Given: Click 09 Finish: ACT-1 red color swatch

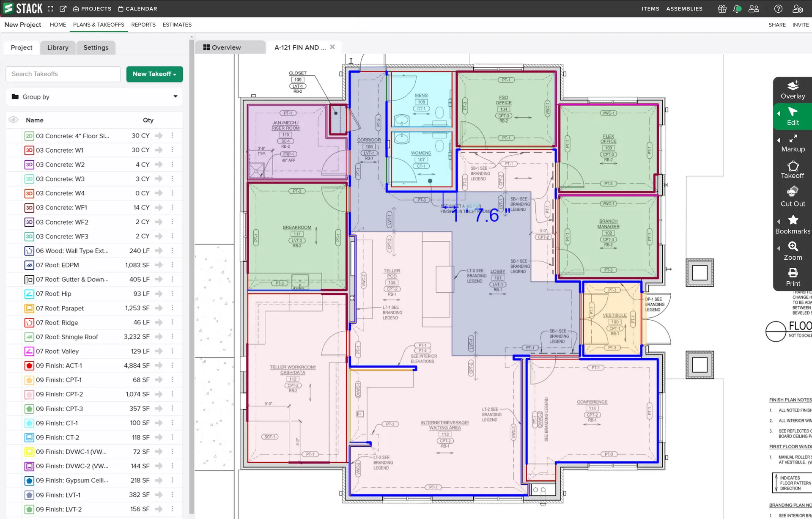Looking at the screenshot, I should tap(29, 365).
